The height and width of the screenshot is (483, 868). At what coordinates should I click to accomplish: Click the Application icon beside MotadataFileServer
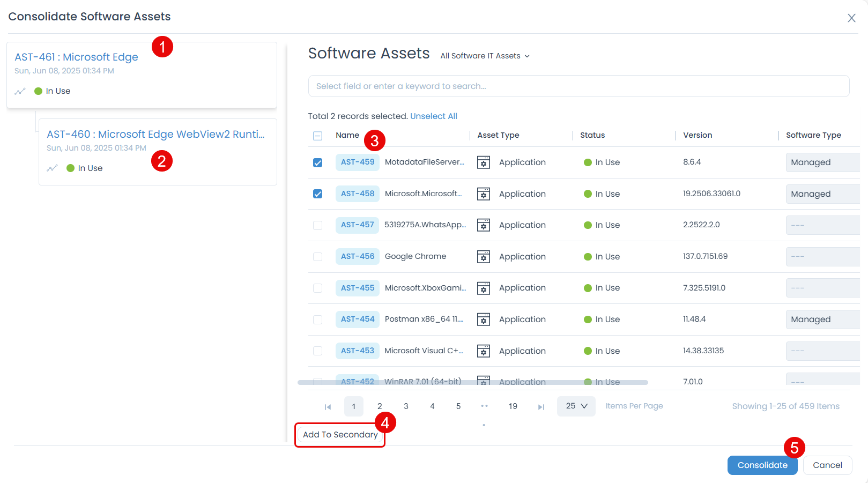pos(483,162)
